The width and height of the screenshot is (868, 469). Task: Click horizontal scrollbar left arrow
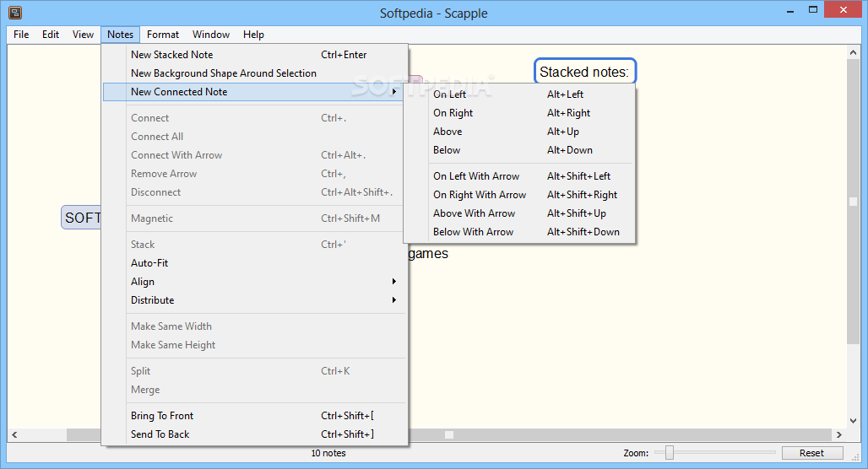(x=14, y=434)
